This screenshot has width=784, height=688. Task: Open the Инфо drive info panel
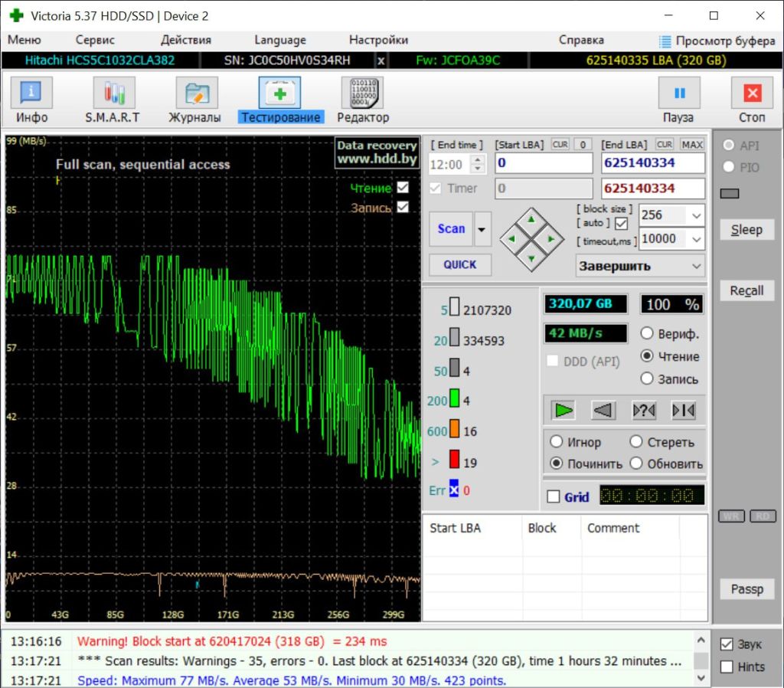click(x=31, y=100)
